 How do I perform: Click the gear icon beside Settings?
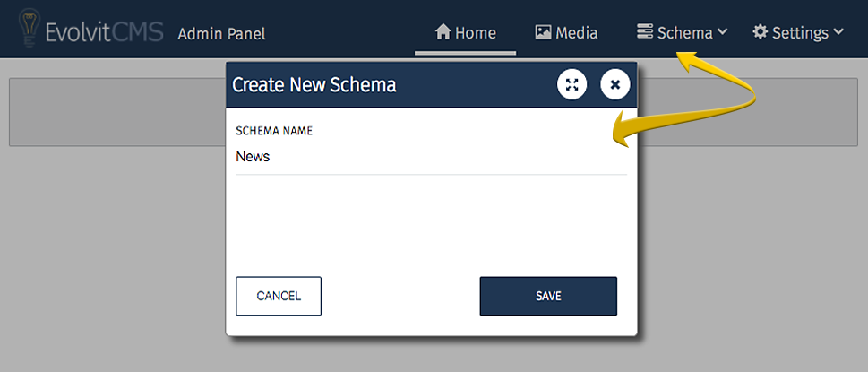pyautogui.click(x=760, y=32)
